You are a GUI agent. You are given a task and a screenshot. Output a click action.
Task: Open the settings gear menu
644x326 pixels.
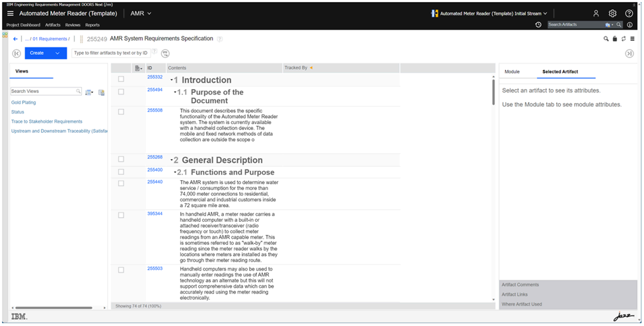612,14
